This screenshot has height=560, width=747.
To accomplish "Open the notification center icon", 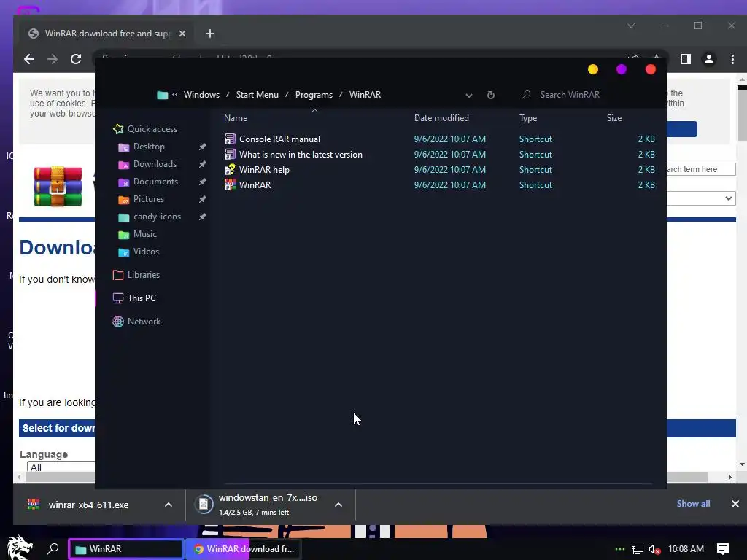I will tap(723, 549).
